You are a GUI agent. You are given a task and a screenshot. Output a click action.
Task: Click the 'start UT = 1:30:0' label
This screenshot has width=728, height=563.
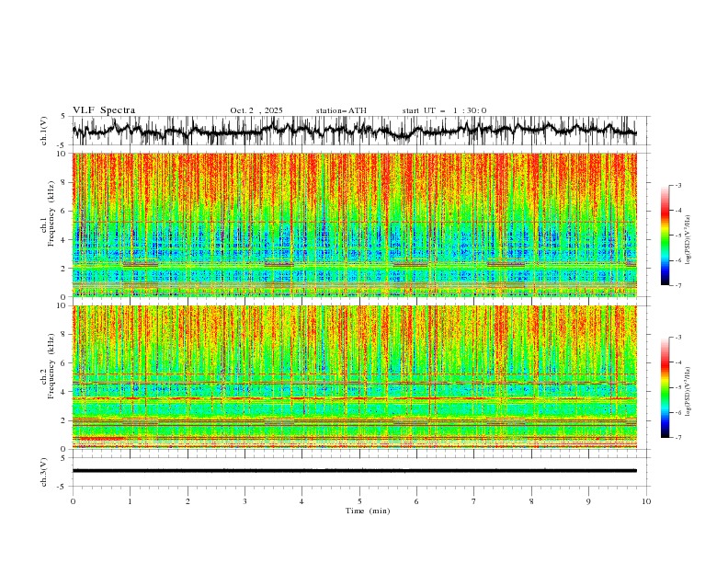point(444,110)
